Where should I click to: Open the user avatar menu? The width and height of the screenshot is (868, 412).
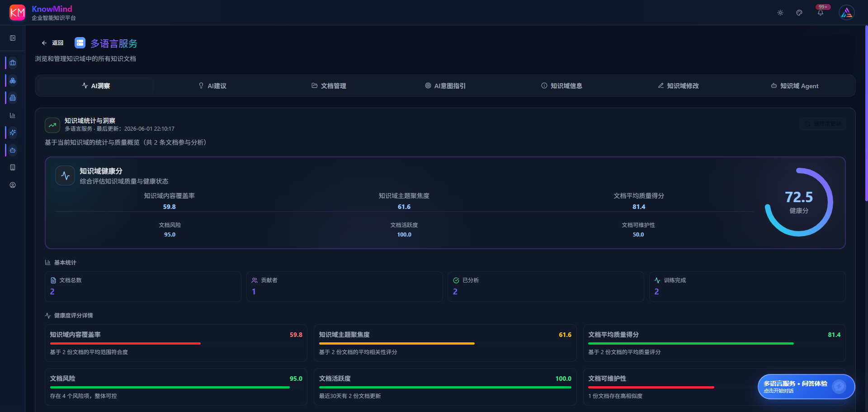point(847,13)
